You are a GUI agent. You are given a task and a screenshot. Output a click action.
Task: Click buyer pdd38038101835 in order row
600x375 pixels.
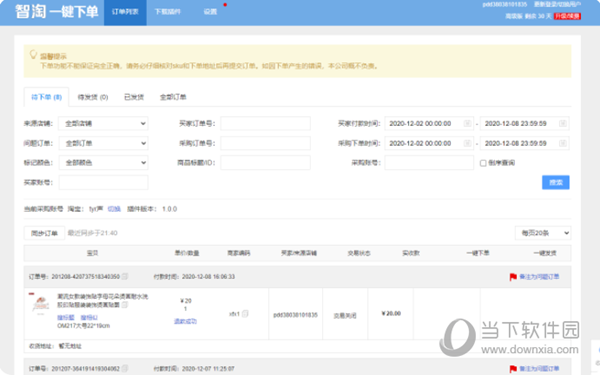tap(295, 315)
